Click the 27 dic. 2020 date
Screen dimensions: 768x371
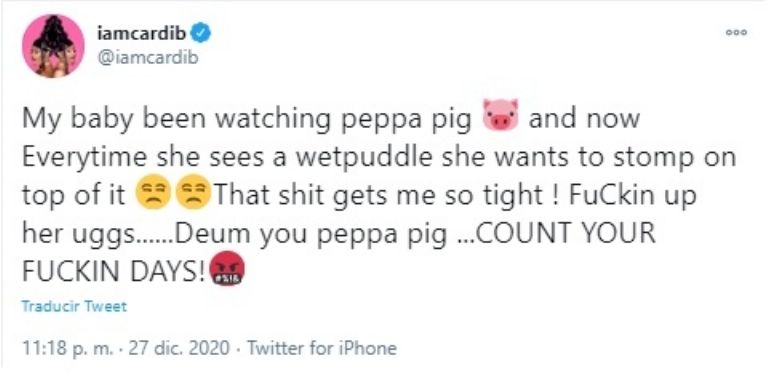click(x=178, y=348)
